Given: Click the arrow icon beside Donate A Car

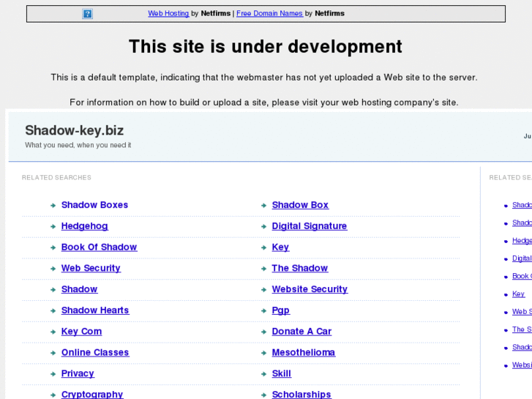Looking at the screenshot, I should click(x=263, y=332).
